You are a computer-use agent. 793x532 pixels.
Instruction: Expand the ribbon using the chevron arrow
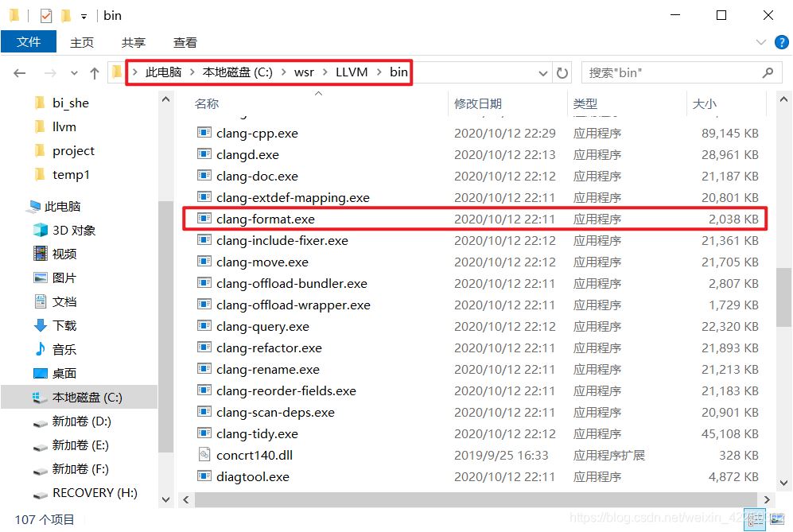(762, 42)
